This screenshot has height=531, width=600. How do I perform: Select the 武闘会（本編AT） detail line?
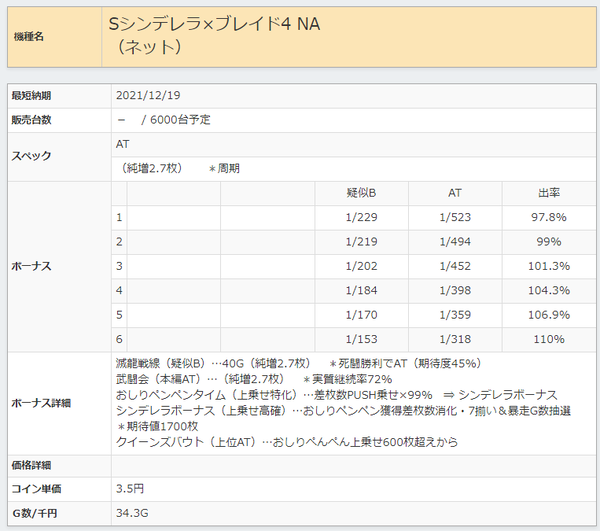[x=254, y=379]
